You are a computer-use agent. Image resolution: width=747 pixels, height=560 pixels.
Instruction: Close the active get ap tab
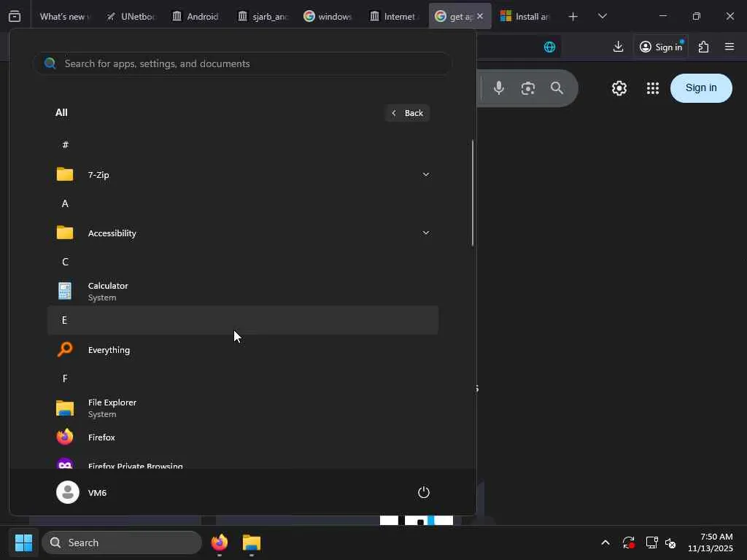pyautogui.click(x=480, y=16)
